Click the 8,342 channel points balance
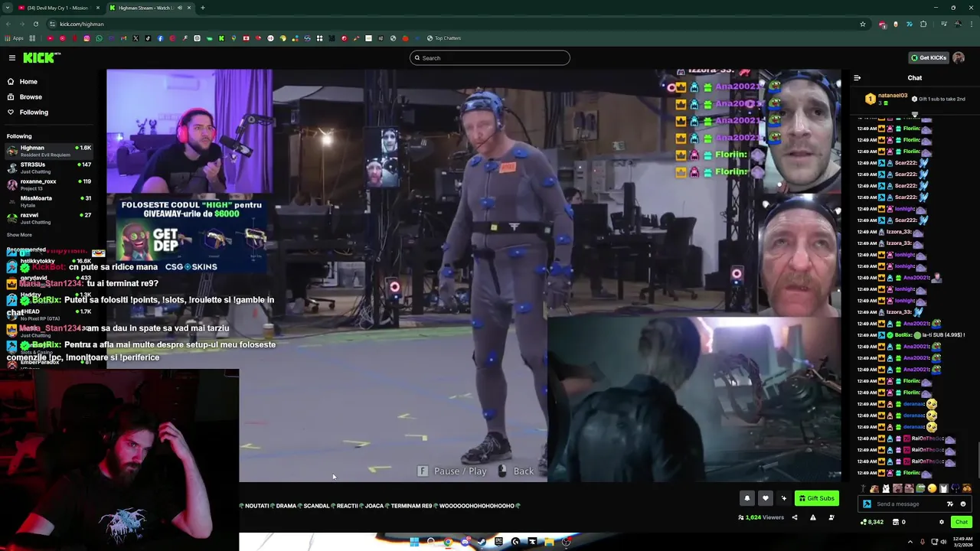Image resolution: width=980 pixels, height=551 pixels. point(872,522)
